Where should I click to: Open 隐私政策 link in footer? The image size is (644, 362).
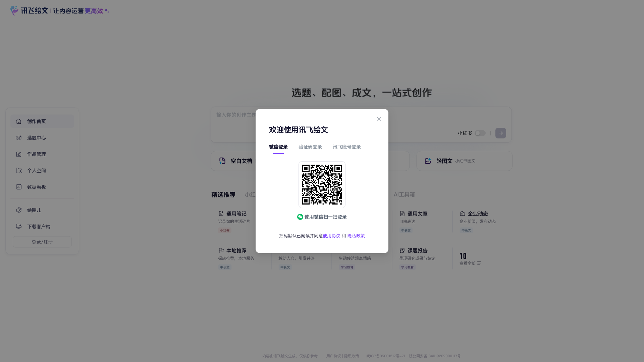[352, 356]
